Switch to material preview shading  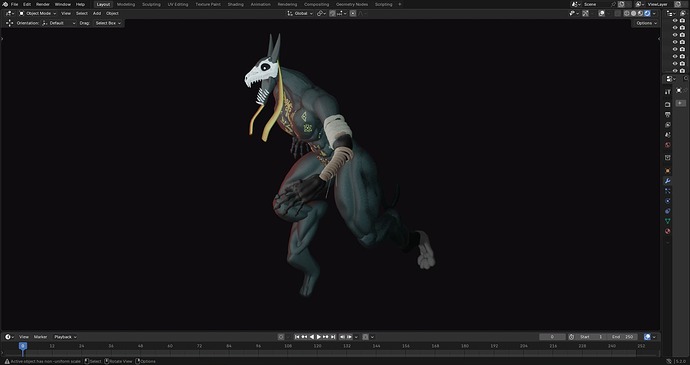pos(640,13)
